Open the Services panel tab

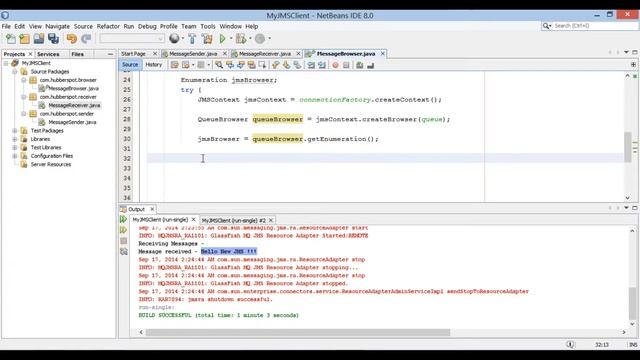click(x=48, y=54)
